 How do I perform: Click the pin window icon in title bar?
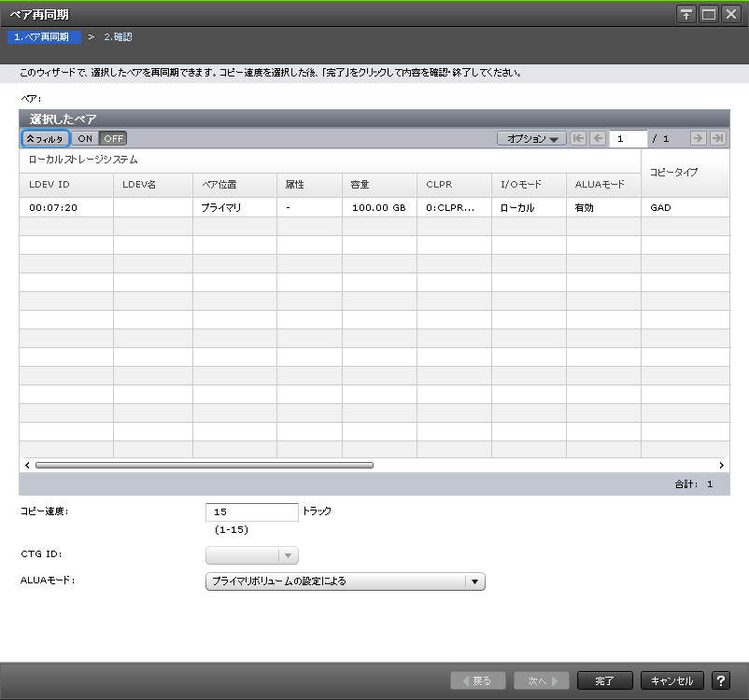(x=686, y=14)
